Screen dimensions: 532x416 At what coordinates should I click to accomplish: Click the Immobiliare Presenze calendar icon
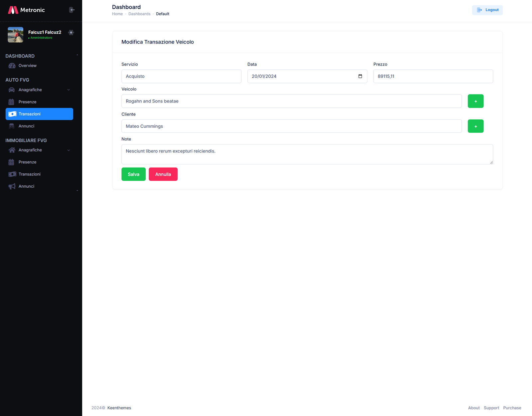tap(12, 162)
